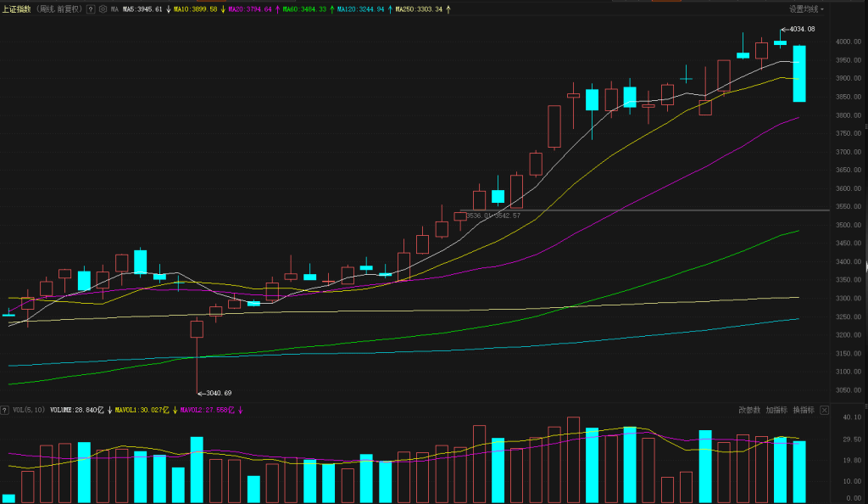
Task: Click the 改参数 button
Action: click(749, 410)
